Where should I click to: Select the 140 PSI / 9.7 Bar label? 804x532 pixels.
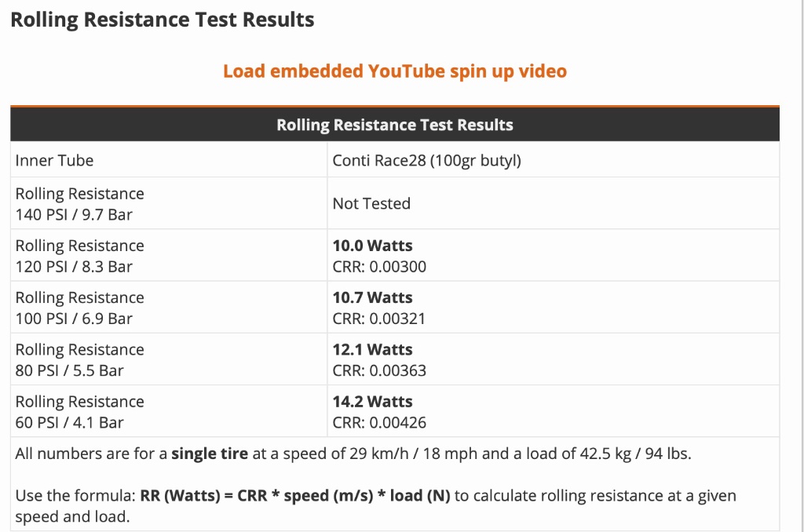point(70,215)
